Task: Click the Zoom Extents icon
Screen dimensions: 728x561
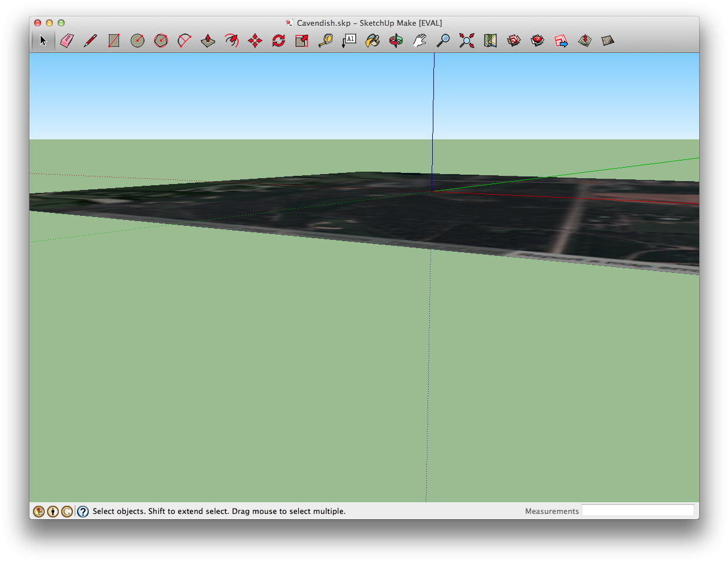Action: 467,41
